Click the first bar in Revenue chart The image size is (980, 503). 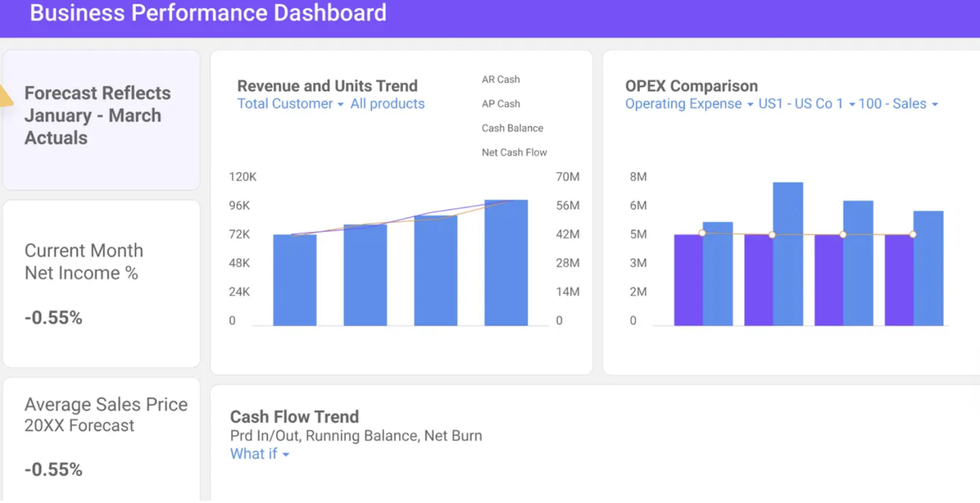point(295,280)
